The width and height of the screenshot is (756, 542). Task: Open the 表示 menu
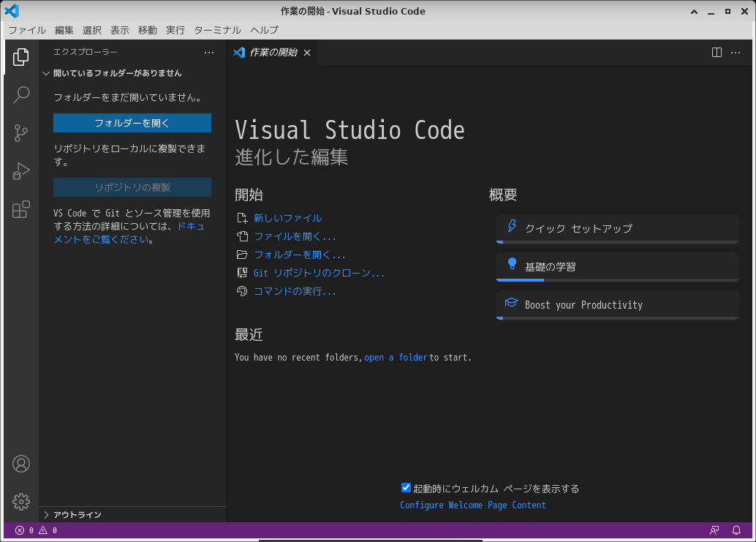[x=120, y=31]
